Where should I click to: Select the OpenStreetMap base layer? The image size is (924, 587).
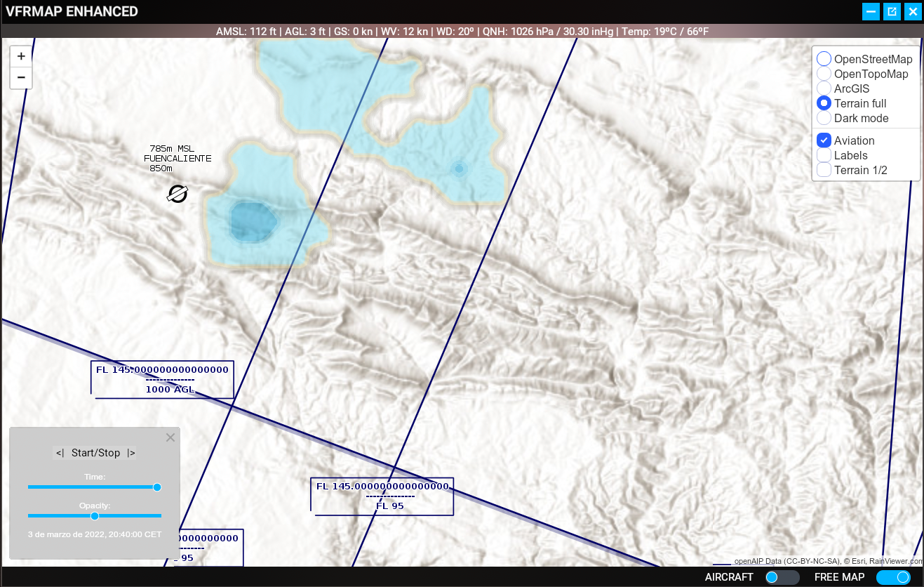pyautogui.click(x=824, y=59)
